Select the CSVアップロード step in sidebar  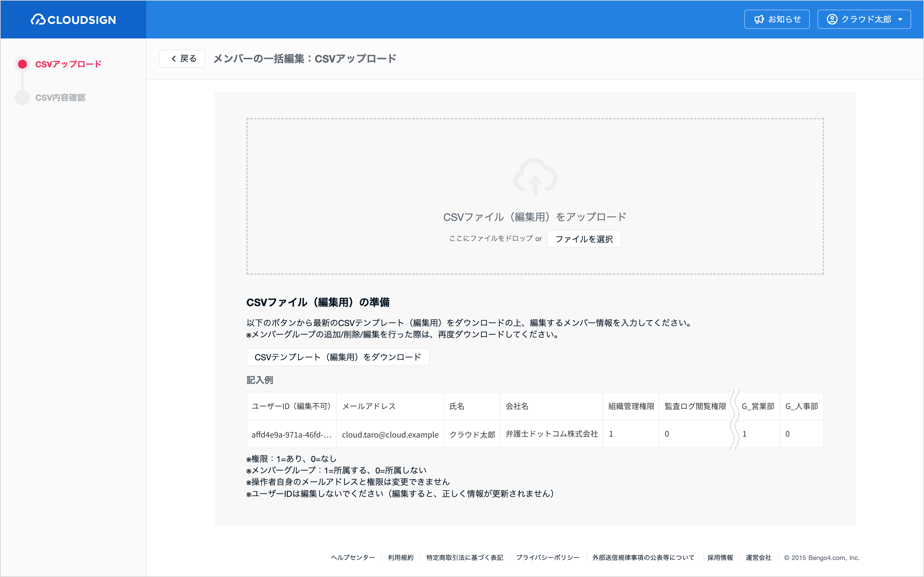click(x=68, y=64)
